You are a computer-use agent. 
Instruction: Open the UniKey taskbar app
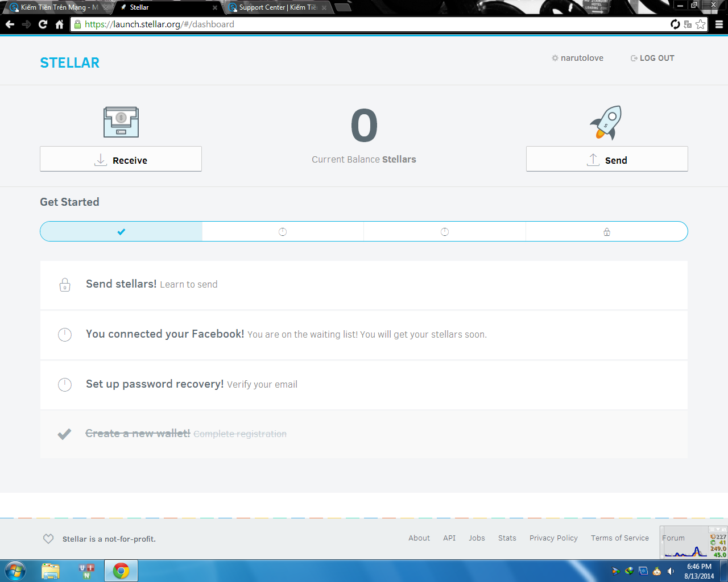point(86,571)
